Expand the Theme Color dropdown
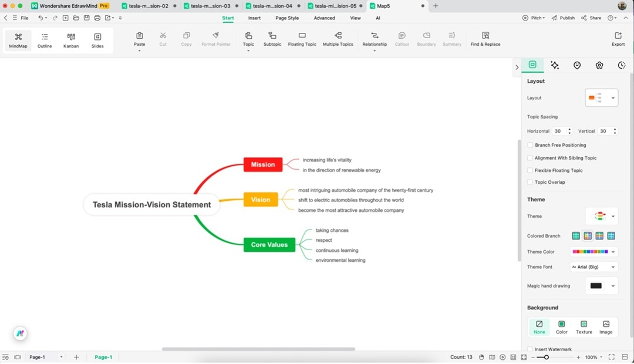The image size is (634, 364). click(593, 251)
